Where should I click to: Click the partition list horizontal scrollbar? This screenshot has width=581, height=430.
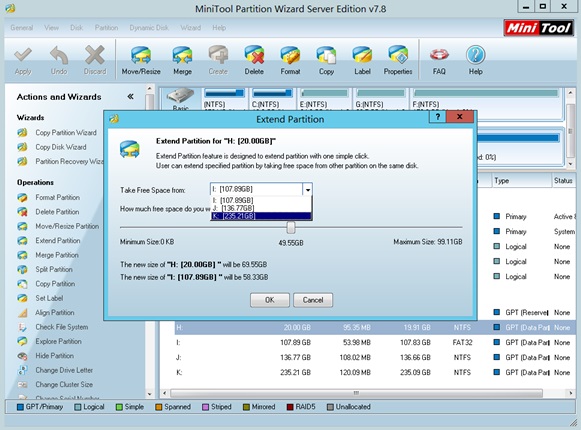click(x=356, y=393)
